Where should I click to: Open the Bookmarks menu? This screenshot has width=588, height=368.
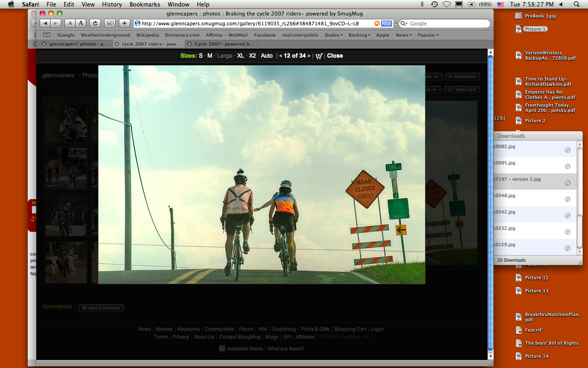(145, 4)
